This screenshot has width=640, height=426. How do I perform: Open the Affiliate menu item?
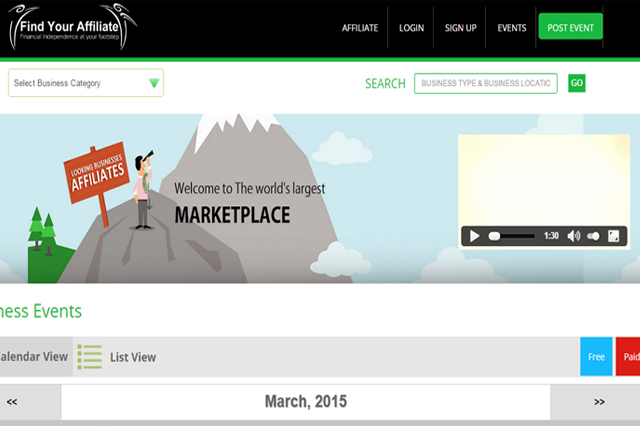[360, 28]
